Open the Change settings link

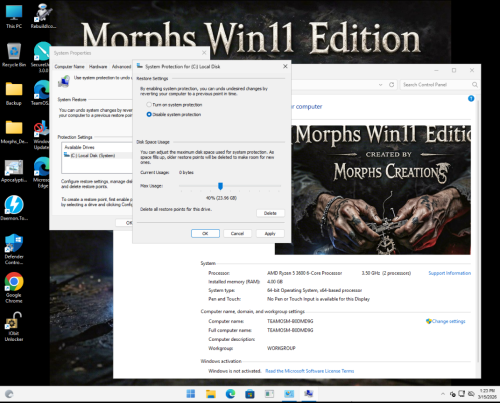pyautogui.click(x=448, y=321)
